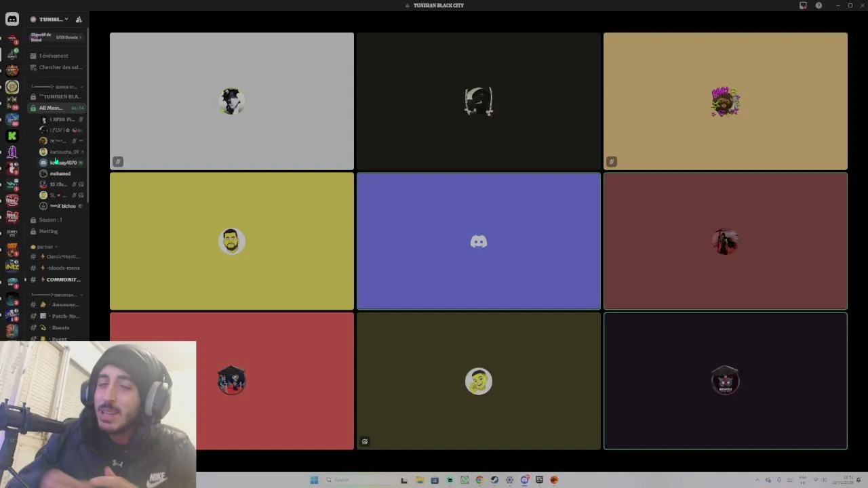This screenshot has height=488, width=868.
Task: Focus the maroon tile with red avatar
Action: click(726, 241)
